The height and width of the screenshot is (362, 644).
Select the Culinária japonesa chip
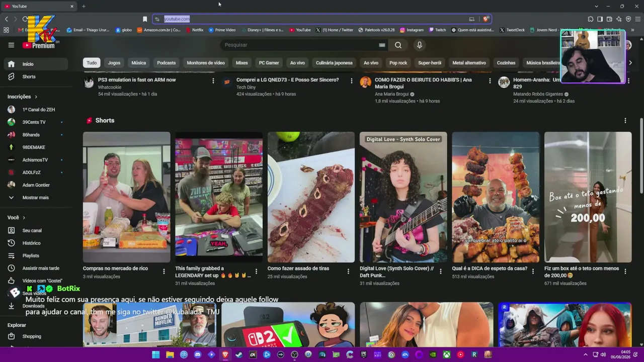coord(334,63)
